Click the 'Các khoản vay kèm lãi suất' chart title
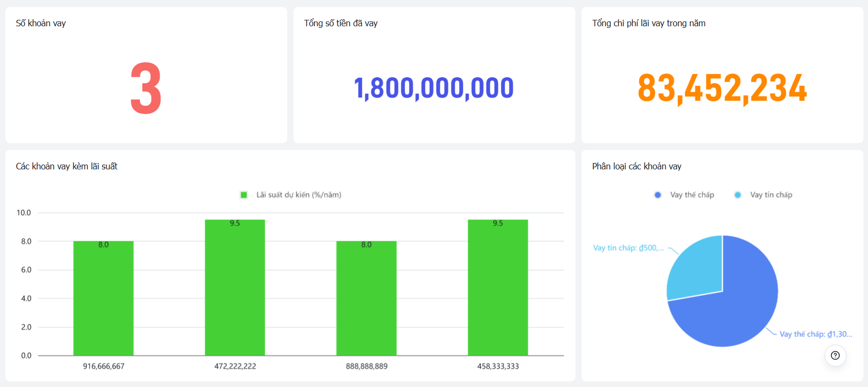 (66, 167)
